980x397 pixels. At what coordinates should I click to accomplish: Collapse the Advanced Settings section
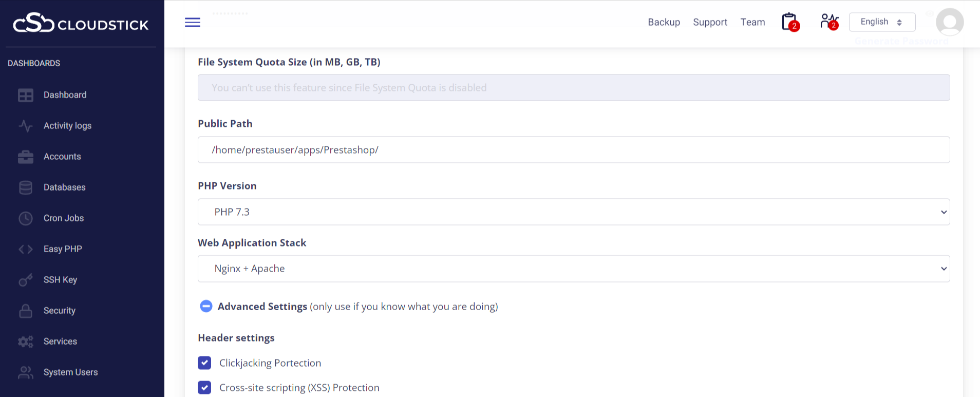click(x=206, y=307)
